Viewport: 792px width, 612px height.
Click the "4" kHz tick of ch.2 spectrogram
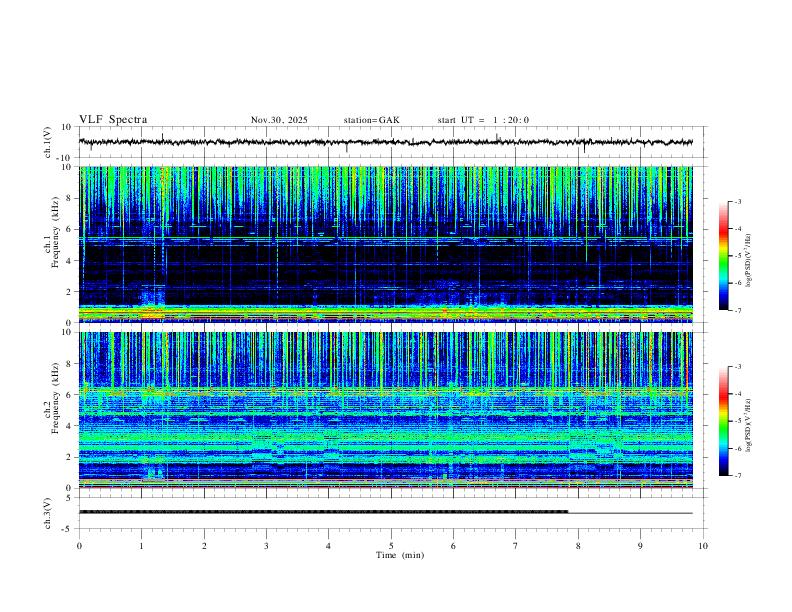(x=69, y=426)
